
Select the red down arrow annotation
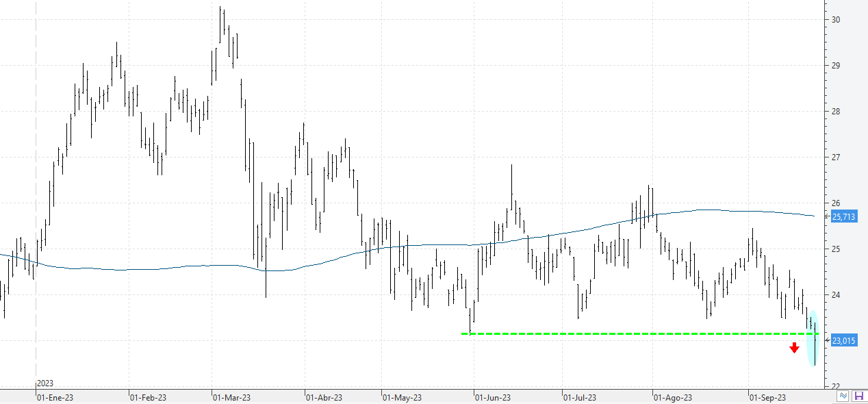coord(794,348)
